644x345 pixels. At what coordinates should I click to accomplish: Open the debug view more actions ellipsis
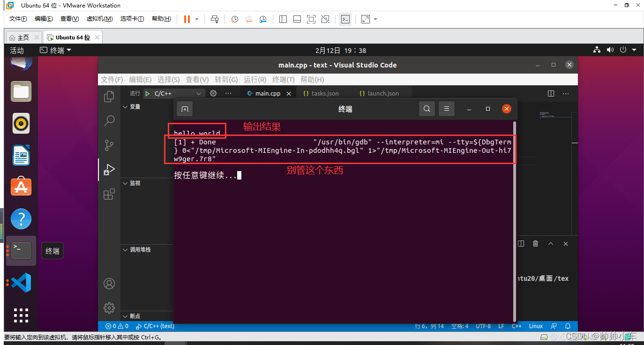click(228, 93)
